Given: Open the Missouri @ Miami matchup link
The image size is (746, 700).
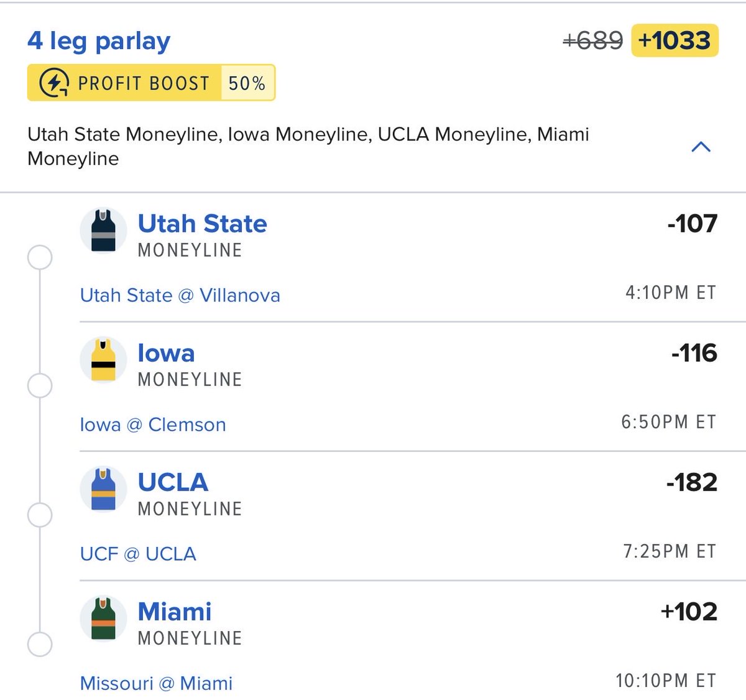Looking at the screenshot, I should click(156, 683).
